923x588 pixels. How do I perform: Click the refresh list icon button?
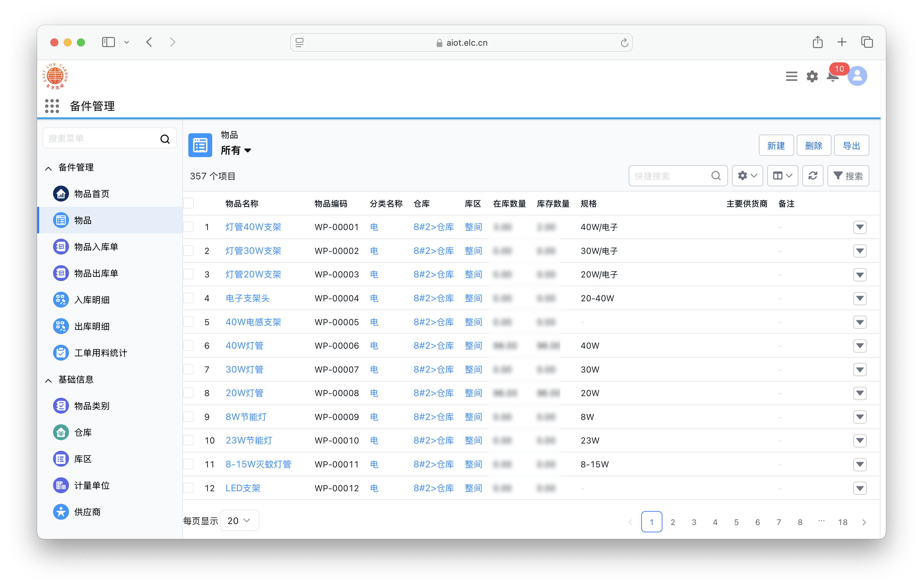pyautogui.click(x=813, y=176)
